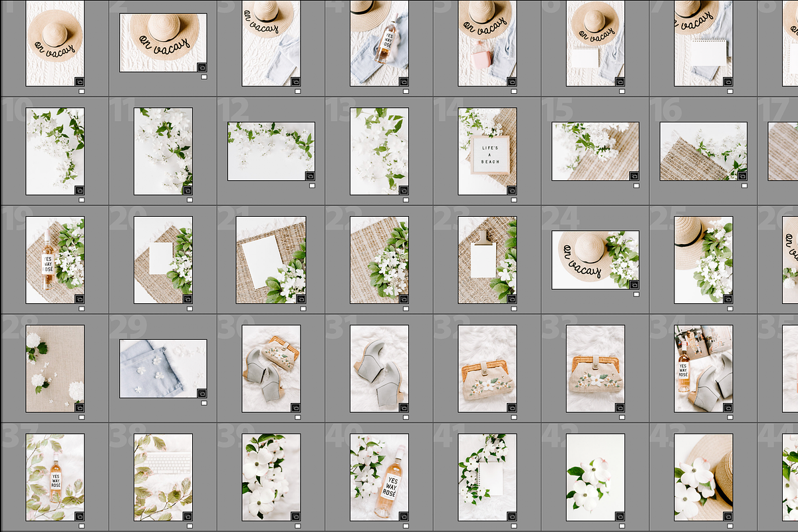This screenshot has width=798, height=532.
Task: Click the badge icon on thumbnail 42
Action: pyautogui.click(x=619, y=515)
